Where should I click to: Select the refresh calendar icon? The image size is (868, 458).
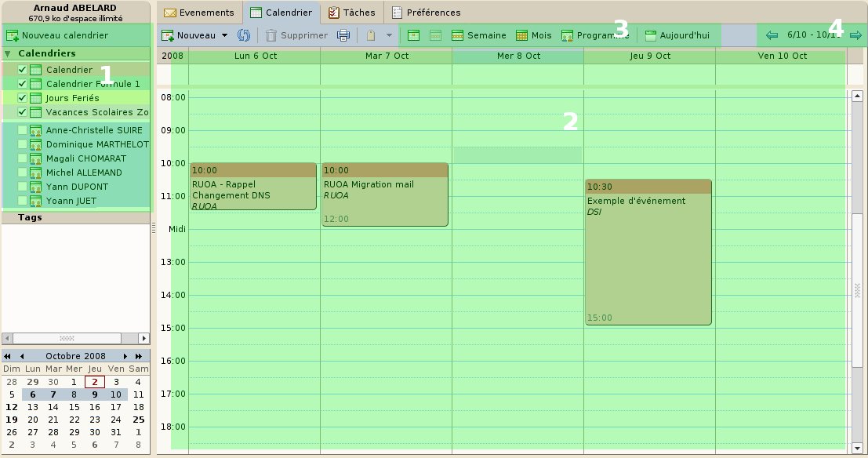(x=243, y=35)
